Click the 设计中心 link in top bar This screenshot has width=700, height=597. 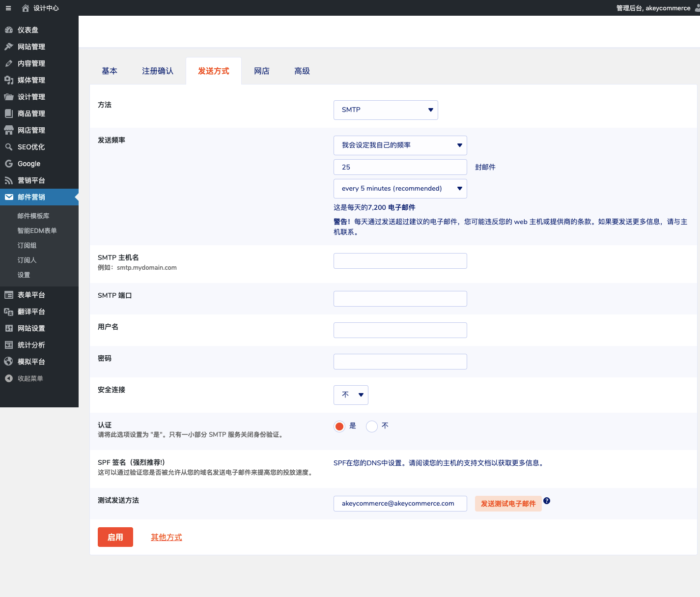pos(46,8)
